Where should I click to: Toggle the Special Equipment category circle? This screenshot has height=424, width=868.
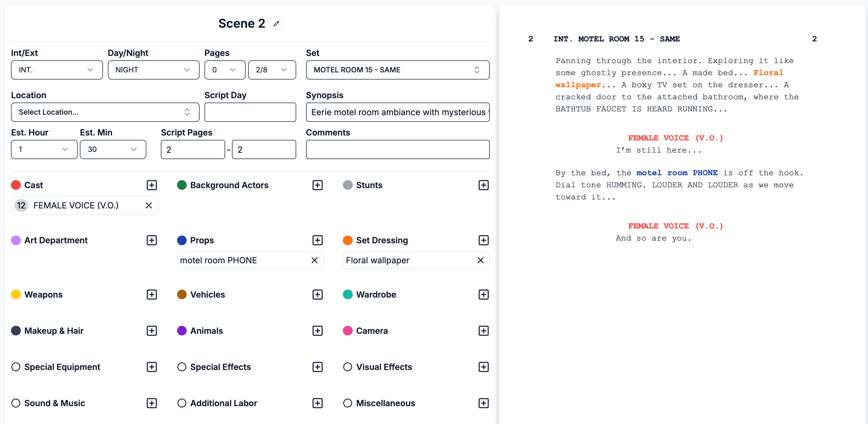pos(15,367)
